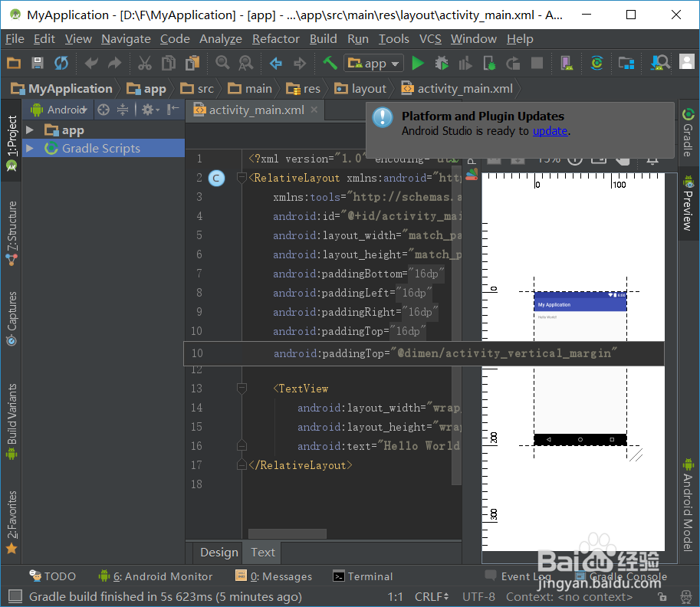This screenshot has height=607, width=700.
Task: Attach debugger to Android process icon
Action: [x=489, y=64]
